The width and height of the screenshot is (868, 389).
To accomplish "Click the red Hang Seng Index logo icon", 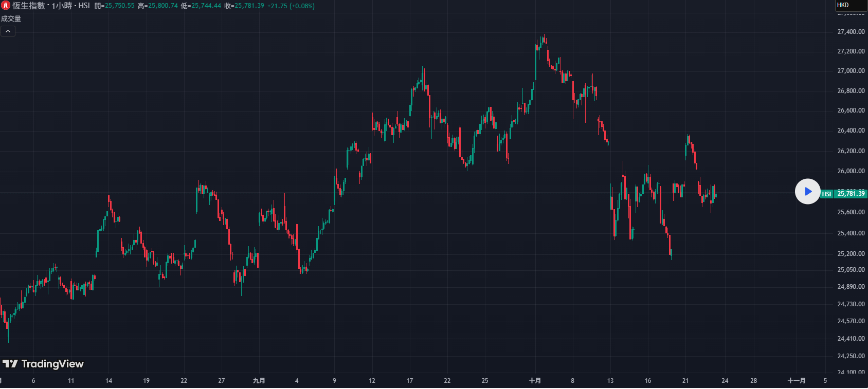I will [x=6, y=6].
